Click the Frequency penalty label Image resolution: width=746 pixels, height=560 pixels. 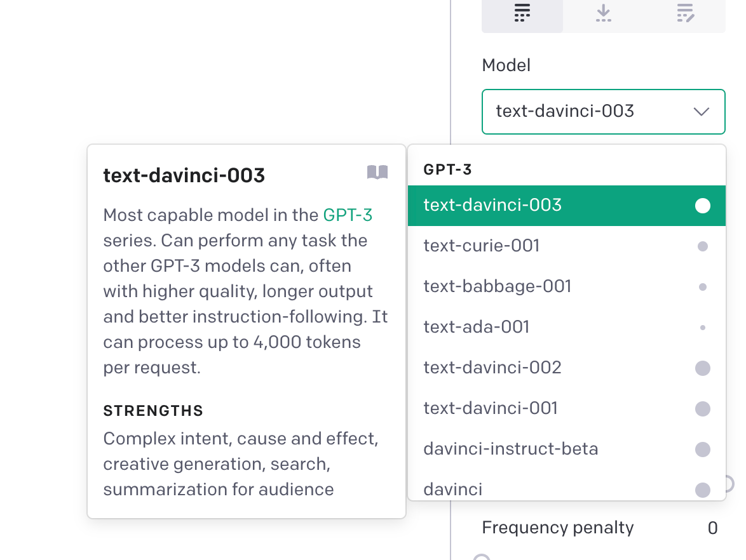557,528
